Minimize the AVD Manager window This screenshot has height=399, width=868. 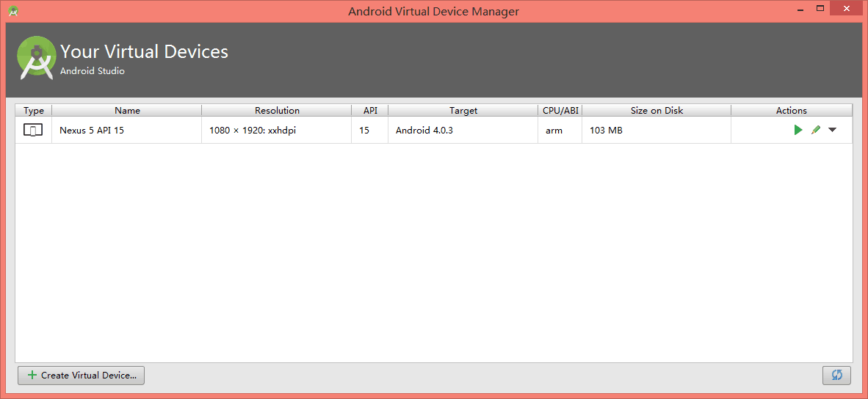pos(800,9)
